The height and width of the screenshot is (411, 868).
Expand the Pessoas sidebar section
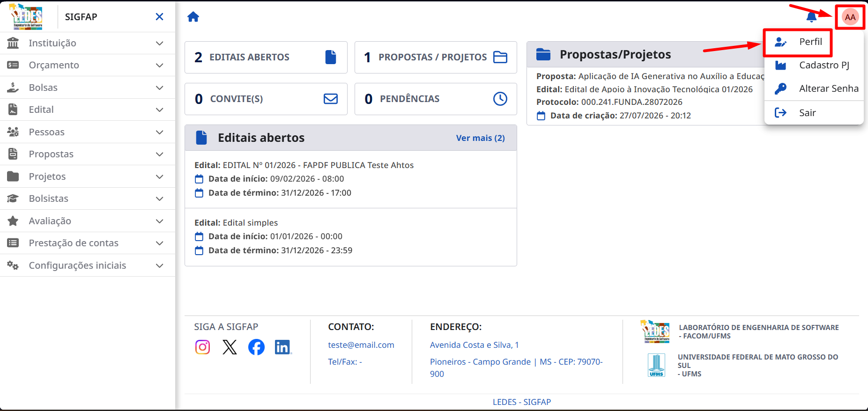[88, 132]
